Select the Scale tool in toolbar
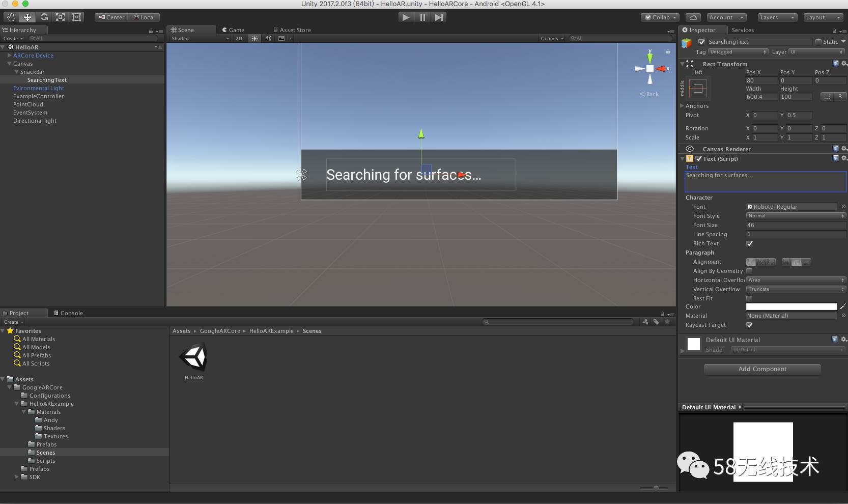 [60, 17]
